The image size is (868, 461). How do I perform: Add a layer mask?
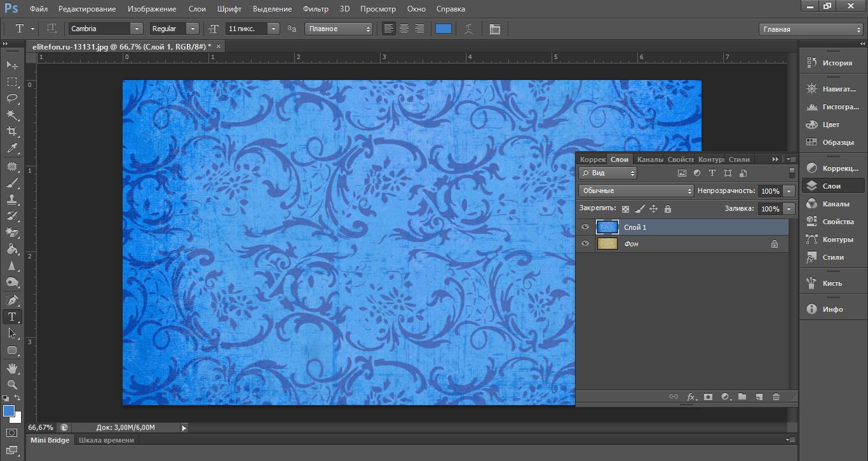click(x=708, y=397)
